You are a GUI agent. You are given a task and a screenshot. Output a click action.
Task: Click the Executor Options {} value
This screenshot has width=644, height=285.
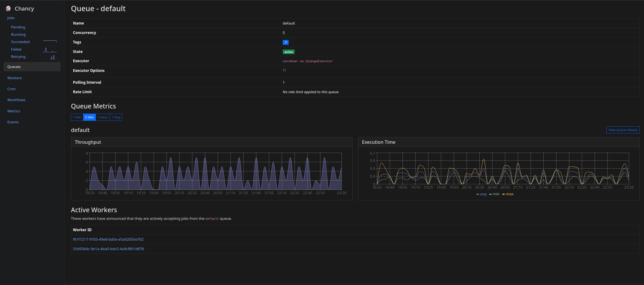[284, 70]
